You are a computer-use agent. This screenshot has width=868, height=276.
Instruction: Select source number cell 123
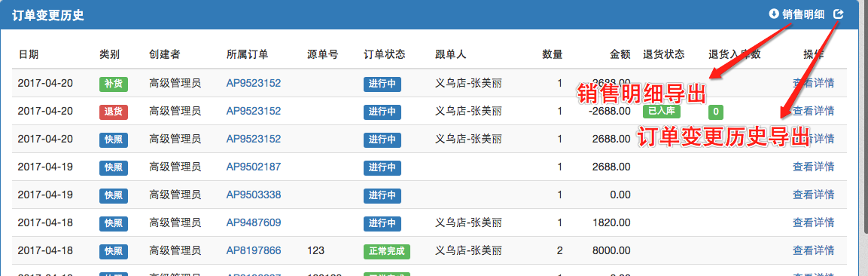pyautogui.click(x=315, y=250)
